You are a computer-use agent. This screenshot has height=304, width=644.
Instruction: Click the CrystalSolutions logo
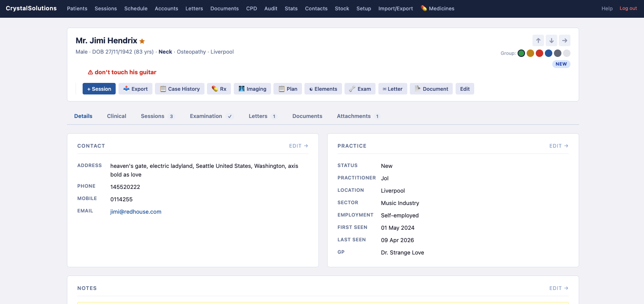click(x=31, y=8)
